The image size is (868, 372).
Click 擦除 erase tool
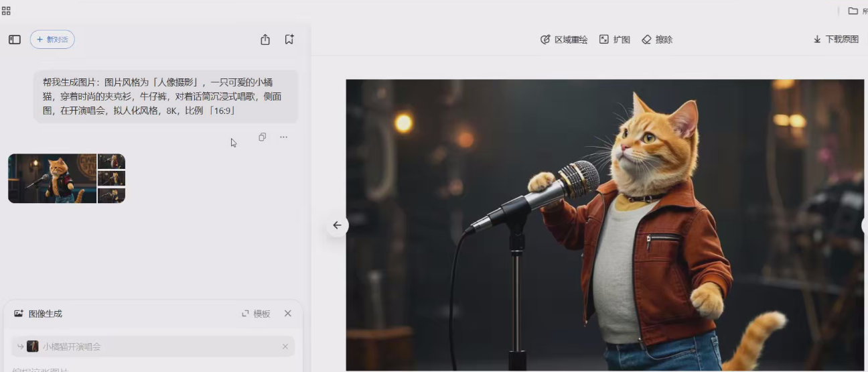pyautogui.click(x=657, y=40)
